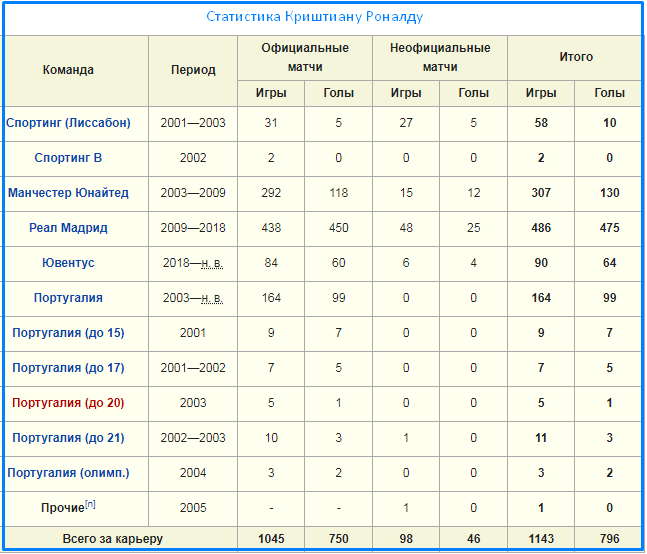Open the Спортинг (Лиссабон) team link
Viewport: 647px width, 554px height.
(x=68, y=123)
